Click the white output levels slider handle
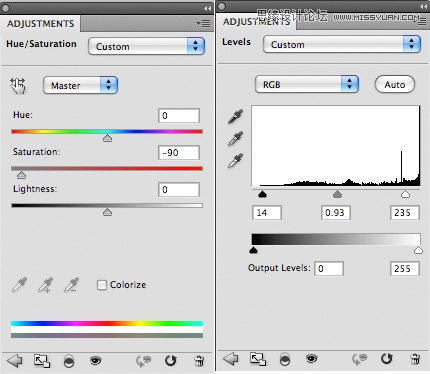Image resolution: width=430 pixels, height=374 pixels. 418,250
